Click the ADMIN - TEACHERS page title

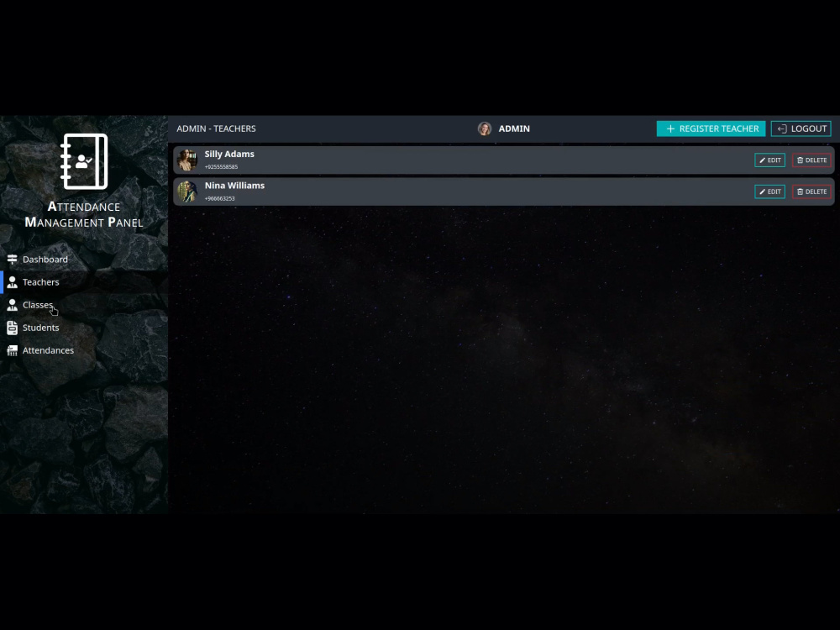217,129
